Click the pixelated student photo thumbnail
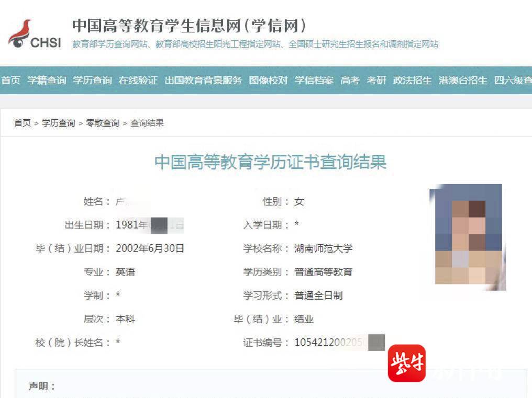The height and width of the screenshot is (398, 532). pos(467,237)
